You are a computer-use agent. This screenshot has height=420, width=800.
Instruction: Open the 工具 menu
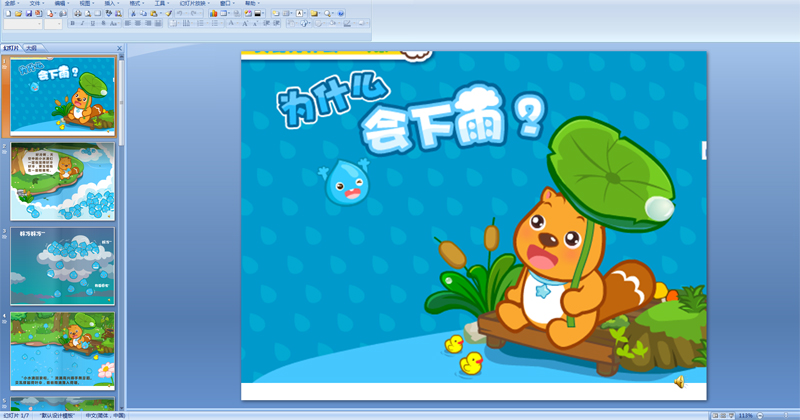click(x=161, y=4)
